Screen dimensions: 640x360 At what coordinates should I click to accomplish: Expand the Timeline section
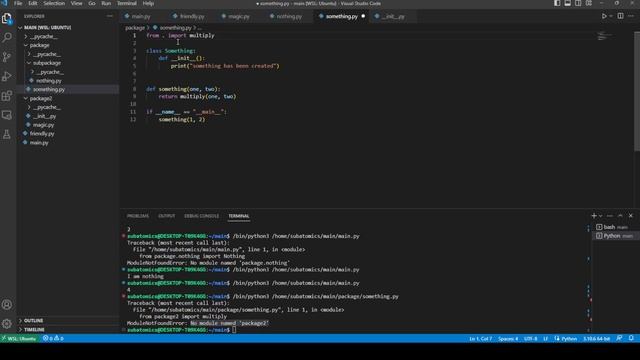(34, 329)
